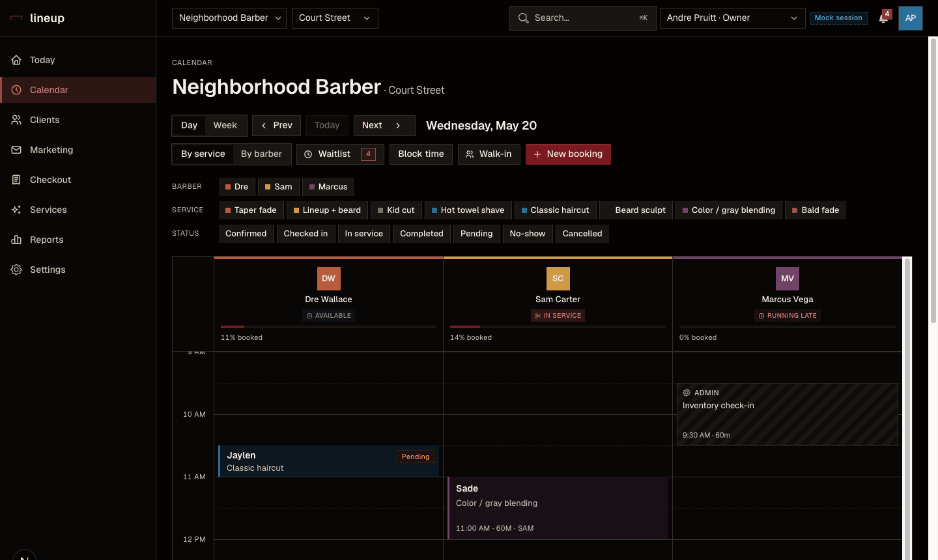Click the lineup logo icon
The height and width of the screenshot is (560, 938).
click(16, 18)
